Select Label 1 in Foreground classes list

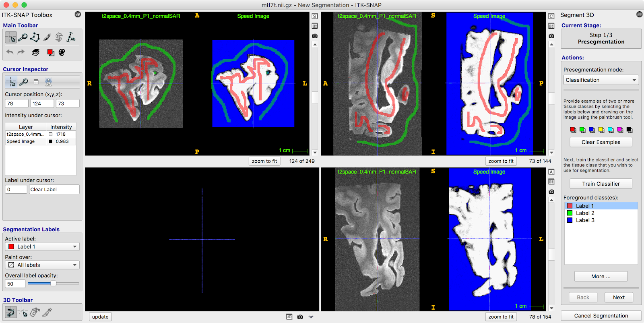[x=601, y=206]
